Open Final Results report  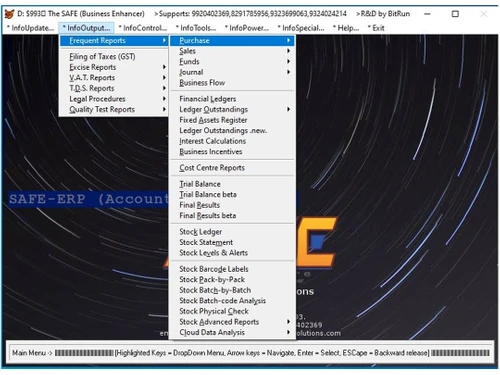click(232, 205)
